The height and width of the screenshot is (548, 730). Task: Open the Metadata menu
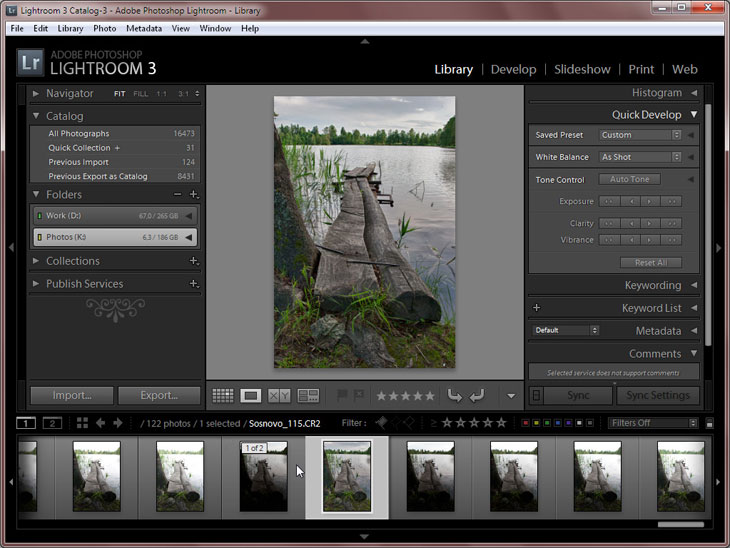coord(144,28)
